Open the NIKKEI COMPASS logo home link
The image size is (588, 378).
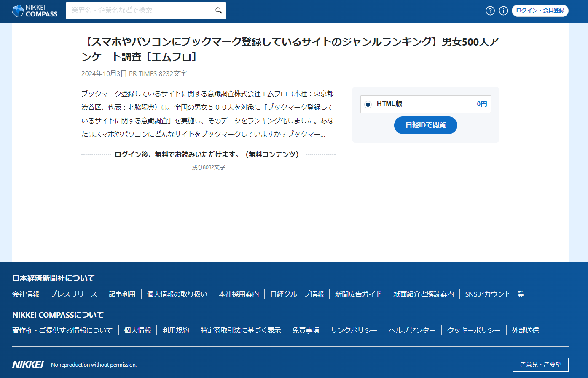pos(35,11)
